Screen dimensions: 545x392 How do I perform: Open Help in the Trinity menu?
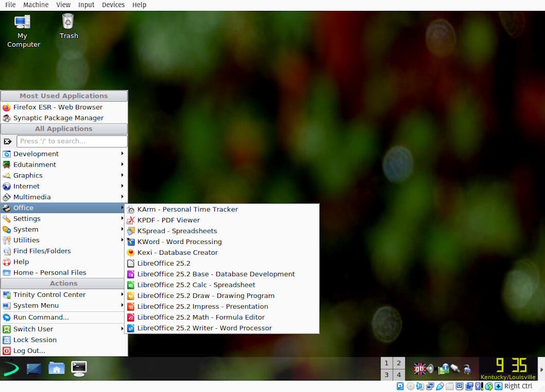point(64,261)
